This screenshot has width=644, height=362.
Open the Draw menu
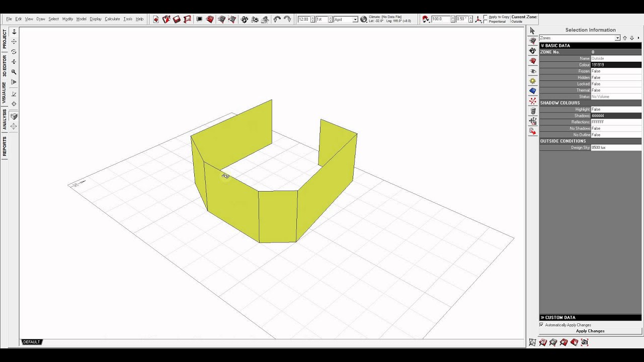click(41, 19)
